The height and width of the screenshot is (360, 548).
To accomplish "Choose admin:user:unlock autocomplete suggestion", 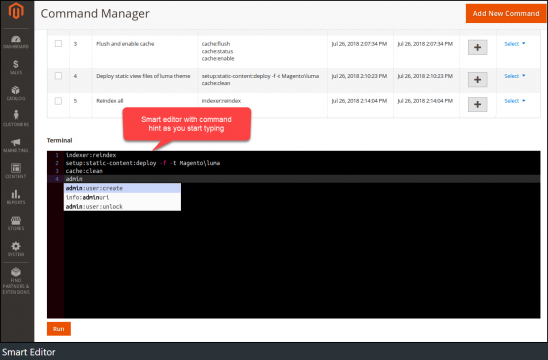I will pos(122,207).
